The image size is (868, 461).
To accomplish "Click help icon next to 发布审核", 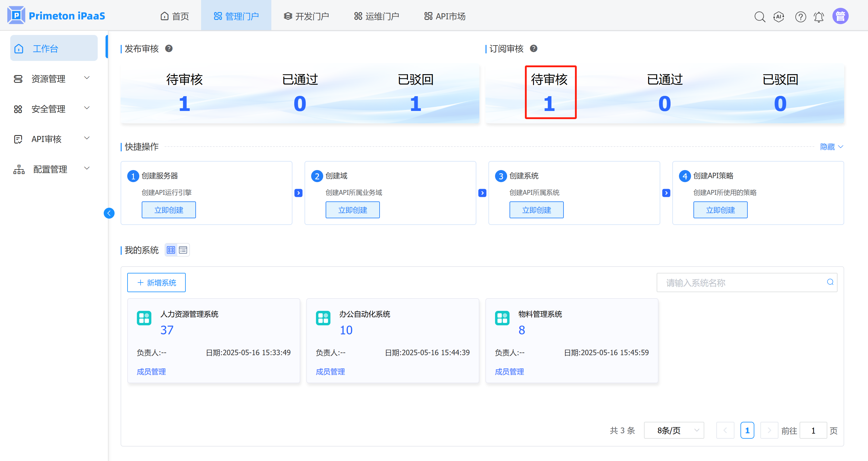I will (169, 49).
